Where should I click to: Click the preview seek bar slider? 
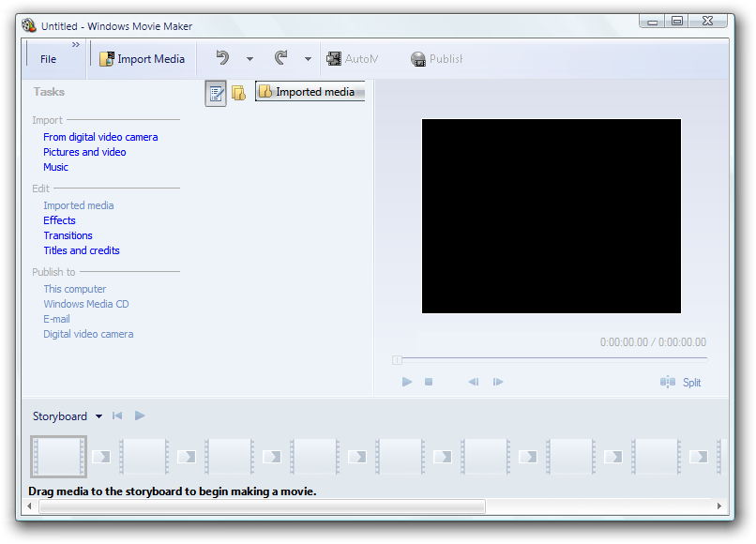[398, 359]
